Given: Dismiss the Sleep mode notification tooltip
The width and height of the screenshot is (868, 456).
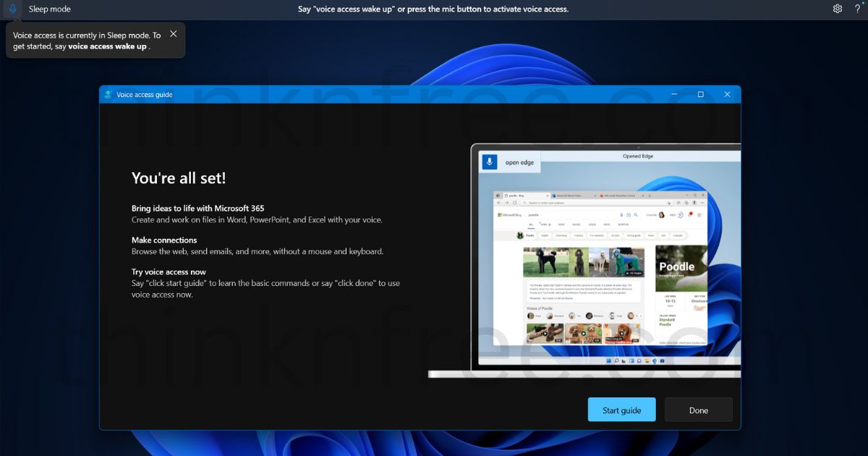Looking at the screenshot, I should 173,33.
